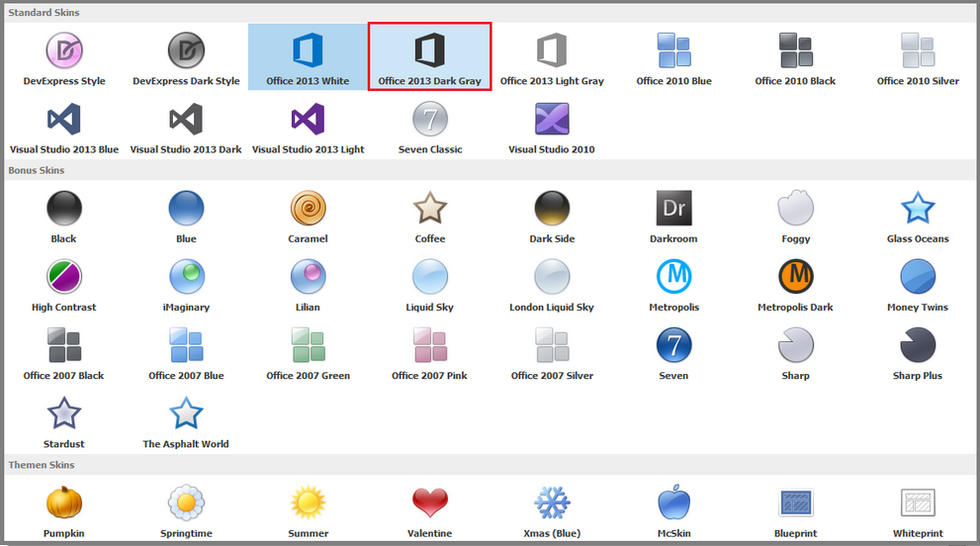Select the Office 2007 Silver skin
980x546 pixels.
click(552, 353)
